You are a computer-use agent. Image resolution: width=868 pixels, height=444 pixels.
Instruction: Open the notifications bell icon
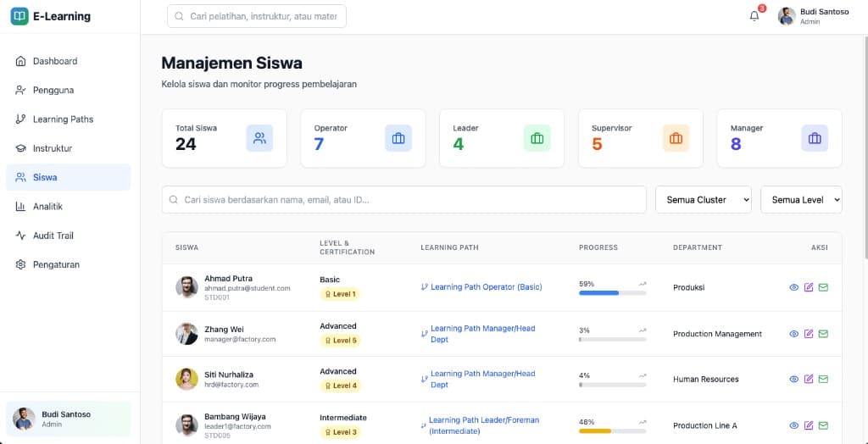(x=754, y=16)
